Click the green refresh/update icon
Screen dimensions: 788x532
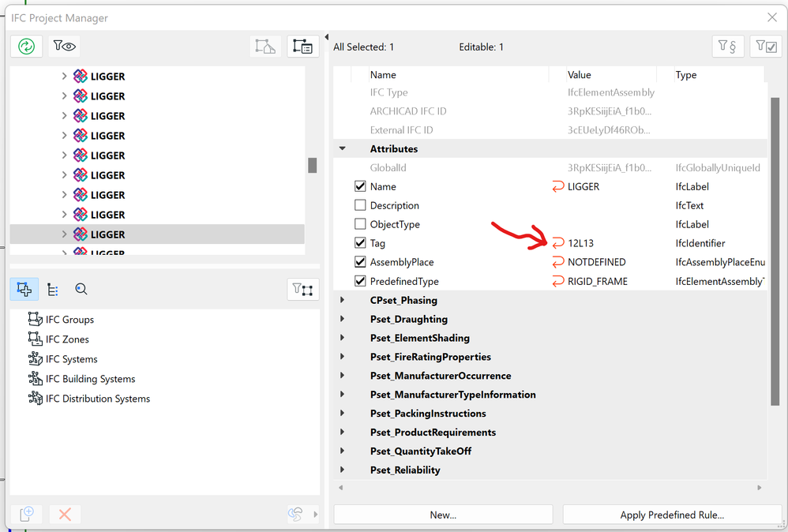[27, 47]
